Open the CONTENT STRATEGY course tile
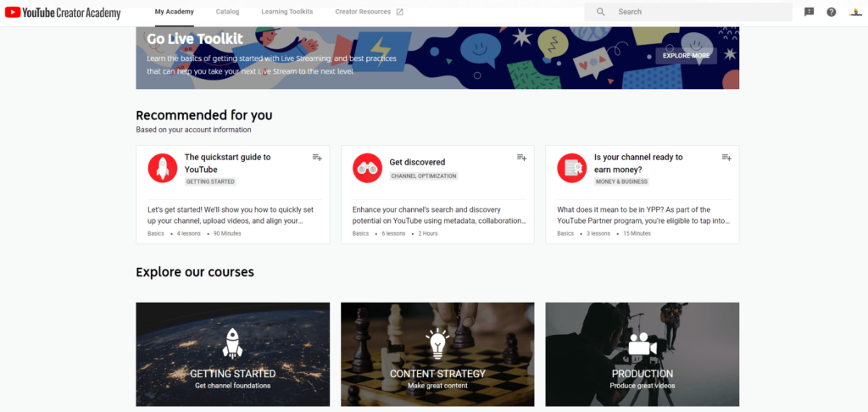 pyautogui.click(x=437, y=354)
